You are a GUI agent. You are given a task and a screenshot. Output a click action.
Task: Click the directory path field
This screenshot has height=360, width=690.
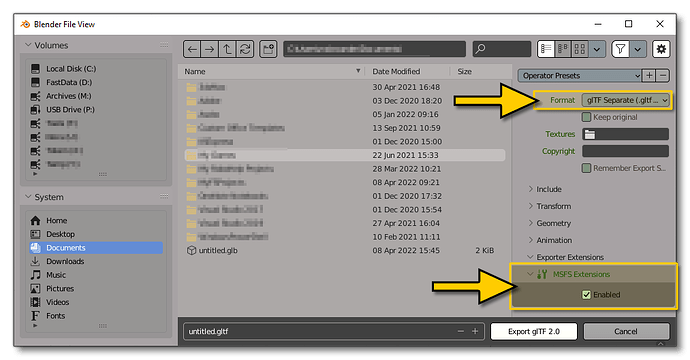[x=374, y=49]
